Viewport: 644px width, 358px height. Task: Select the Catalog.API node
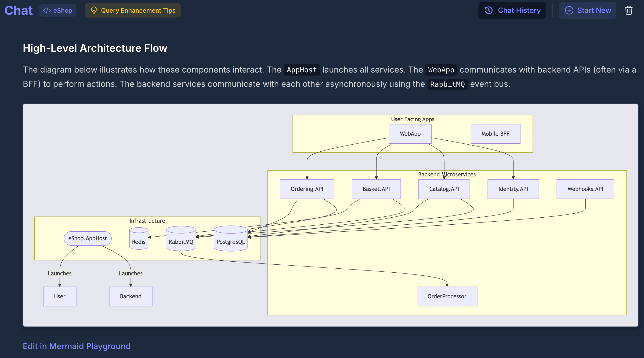point(444,189)
